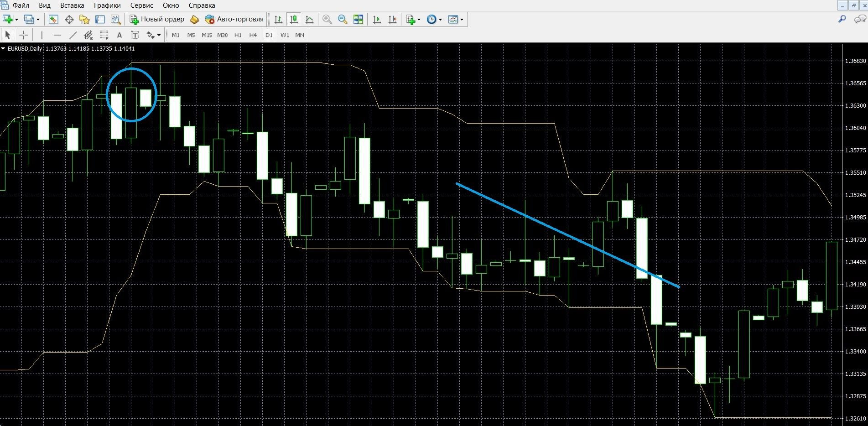This screenshot has width=868, height=426.
Task: Expand the arrows objects dropdown arrow
Action: coord(159,35)
